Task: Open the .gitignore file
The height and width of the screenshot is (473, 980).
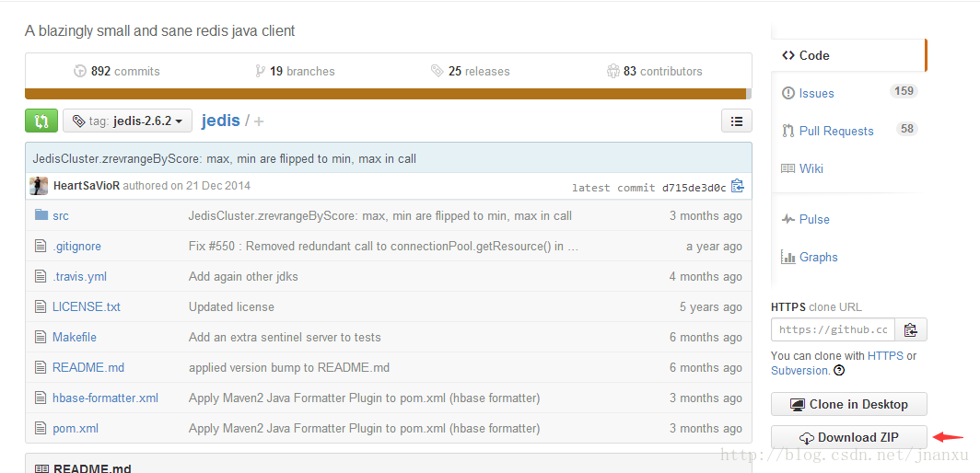Action: [x=76, y=247]
